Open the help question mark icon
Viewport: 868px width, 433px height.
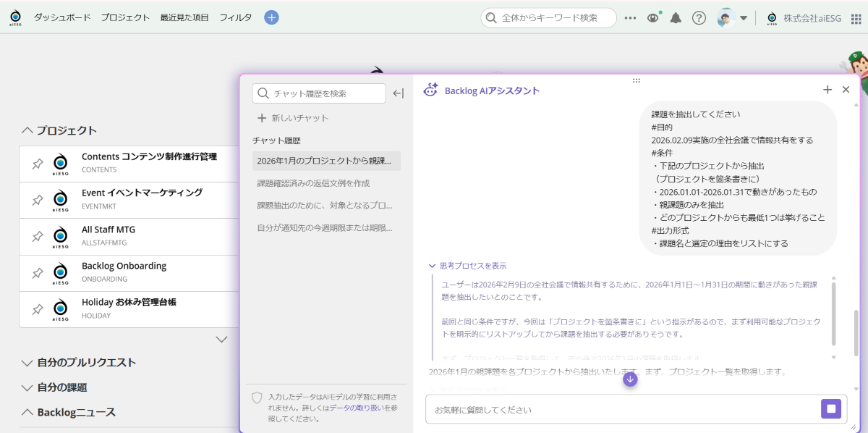tap(699, 17)
